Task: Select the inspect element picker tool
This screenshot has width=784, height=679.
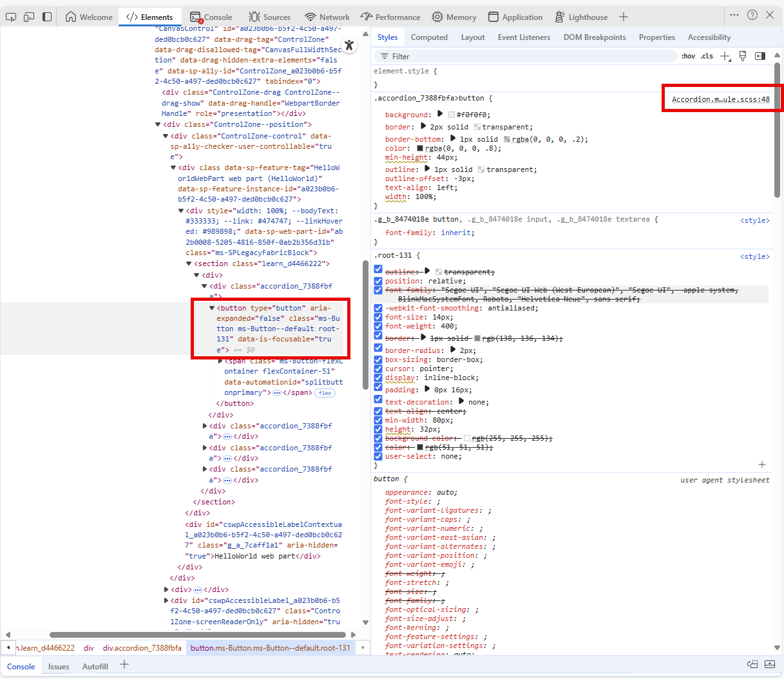Action: click(x=10, y=17)
